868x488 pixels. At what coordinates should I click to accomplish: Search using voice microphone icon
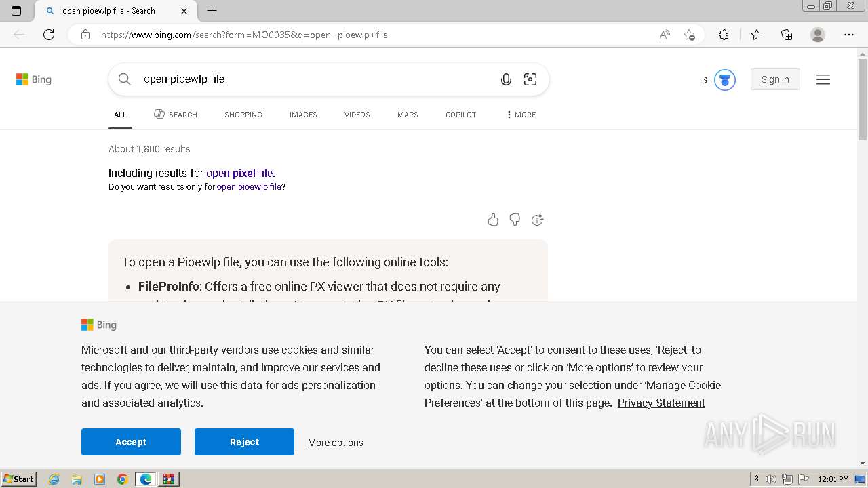[506, 79]
